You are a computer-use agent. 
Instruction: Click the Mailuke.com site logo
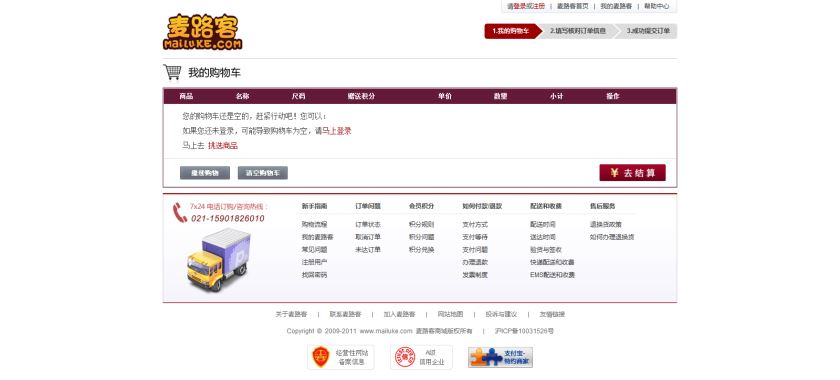tap(202, 32)
